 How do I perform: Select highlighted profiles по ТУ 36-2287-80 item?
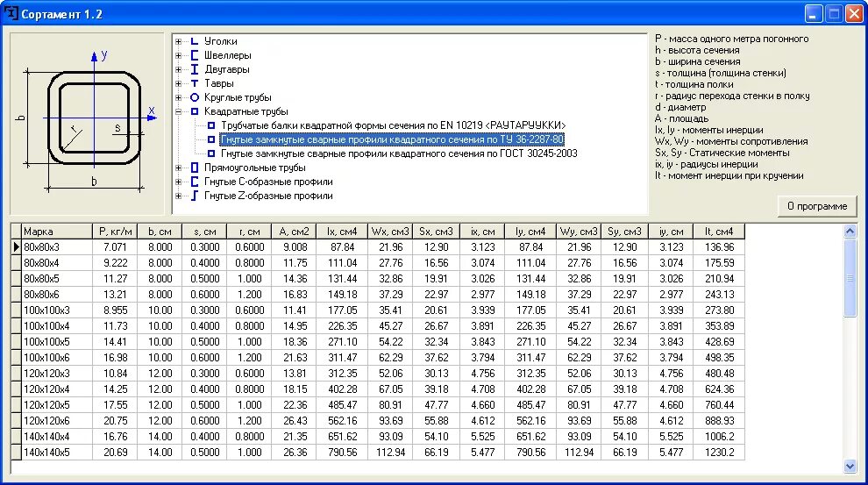(x=392, y=139)
